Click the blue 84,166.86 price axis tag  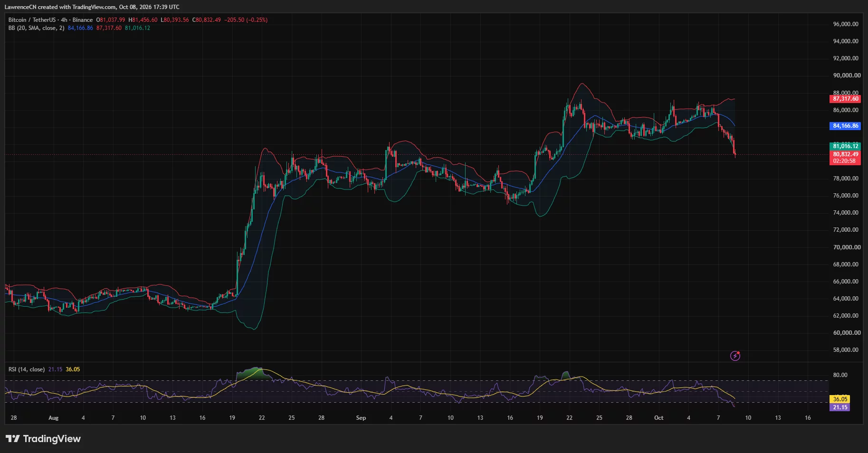846,126
